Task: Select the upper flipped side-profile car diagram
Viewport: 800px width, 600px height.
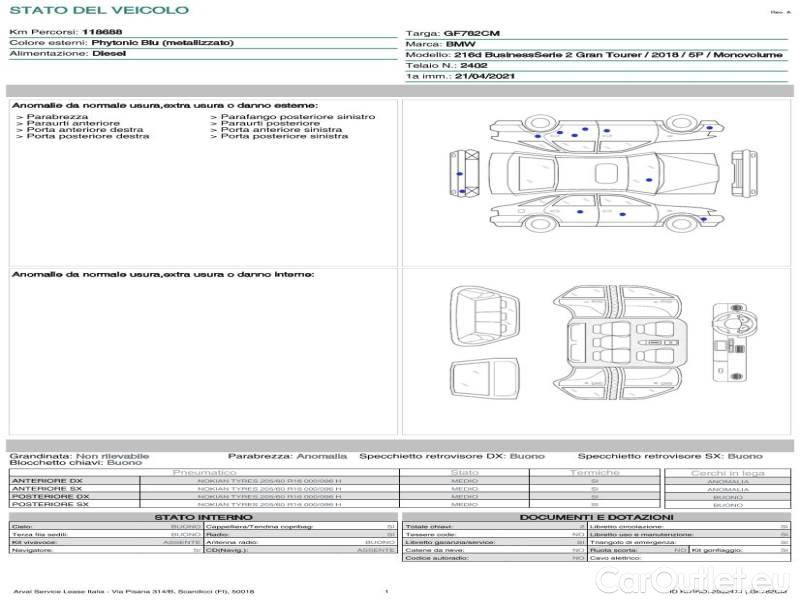Action: [588, 135]
